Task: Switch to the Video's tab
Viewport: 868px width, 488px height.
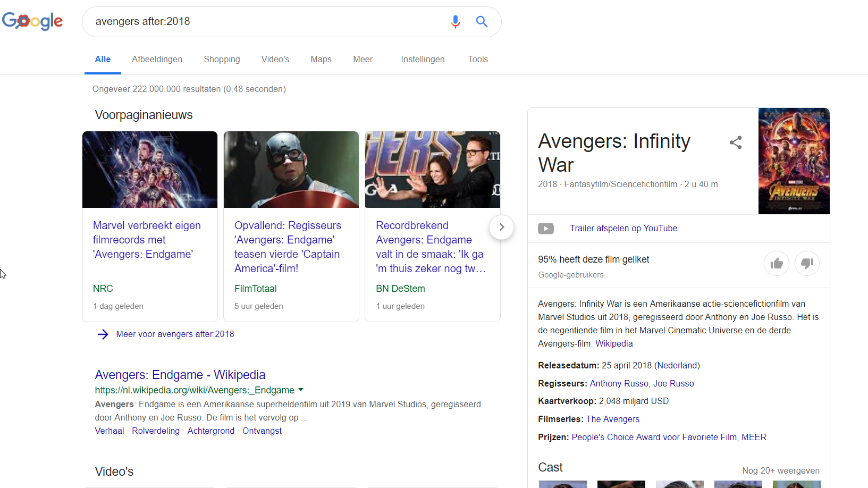Action: point(275,60)
